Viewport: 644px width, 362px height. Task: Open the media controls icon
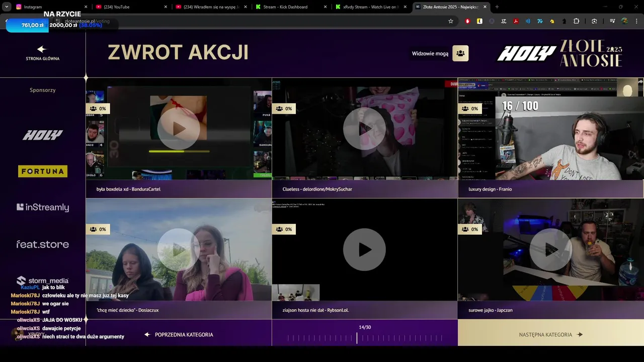click(612, 21)
